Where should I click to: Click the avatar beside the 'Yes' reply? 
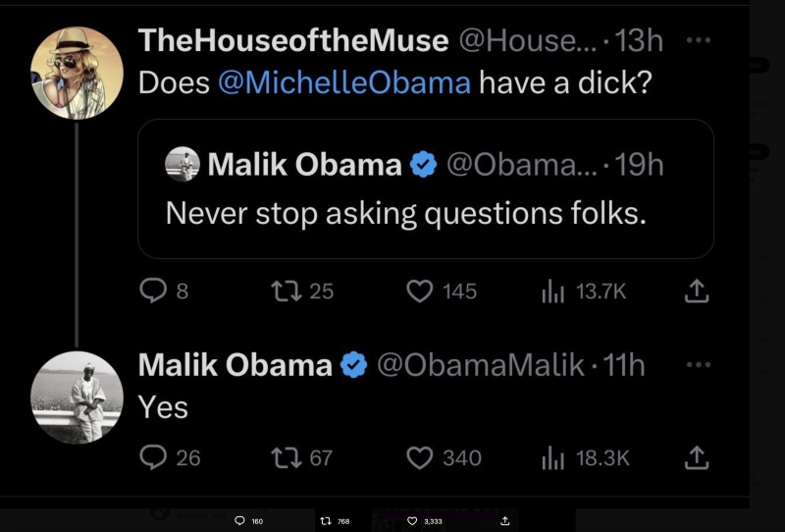coord(77,397)
